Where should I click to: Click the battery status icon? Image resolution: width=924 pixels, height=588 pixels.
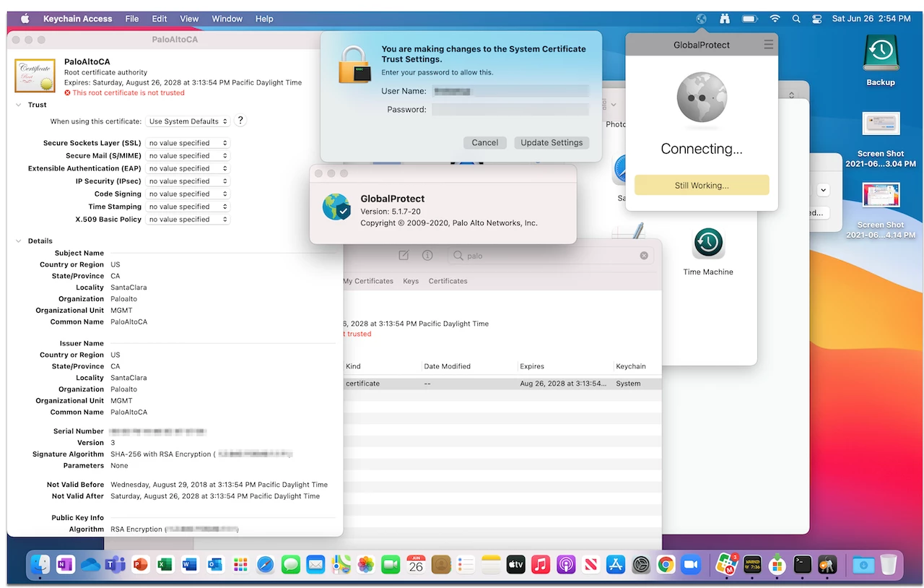point(750,19)
